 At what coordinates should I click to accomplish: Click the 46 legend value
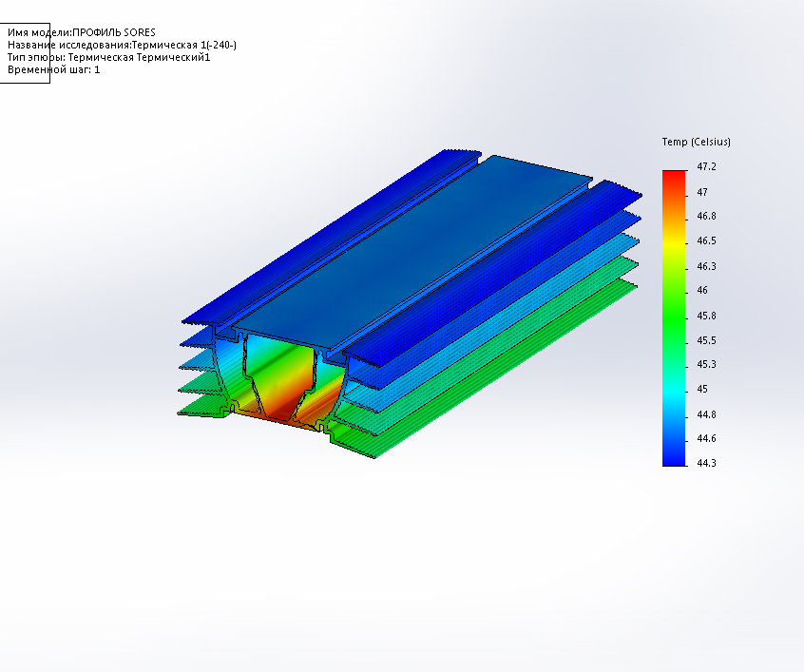[702, 290]
